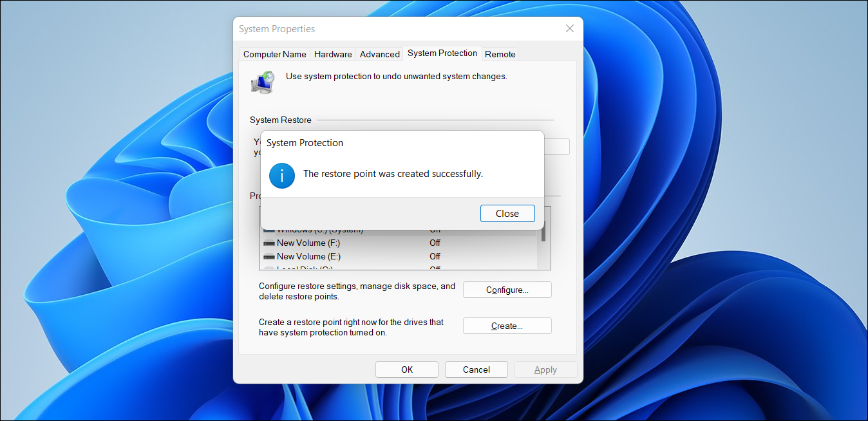Image resolution: width=868 pixels, height=421 pixels.
Task: Select the System Protection tab
Action: [x=442, y=53]
